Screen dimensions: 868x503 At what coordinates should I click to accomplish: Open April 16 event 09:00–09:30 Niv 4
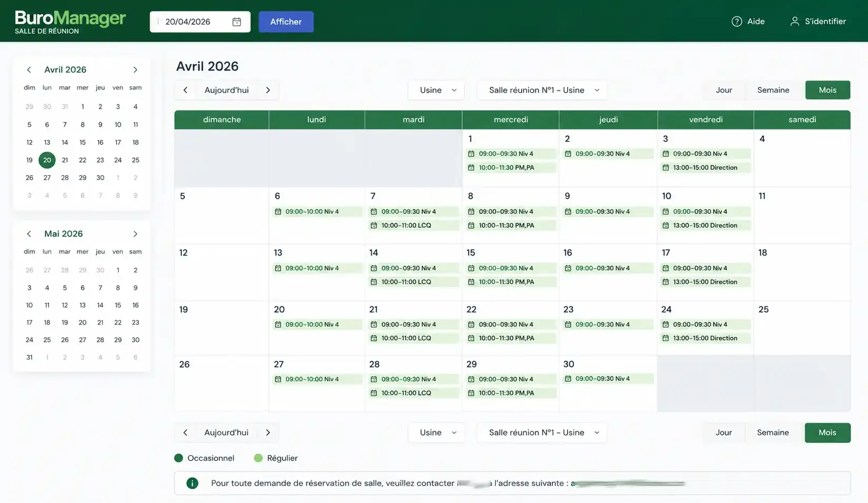(608, 268)
